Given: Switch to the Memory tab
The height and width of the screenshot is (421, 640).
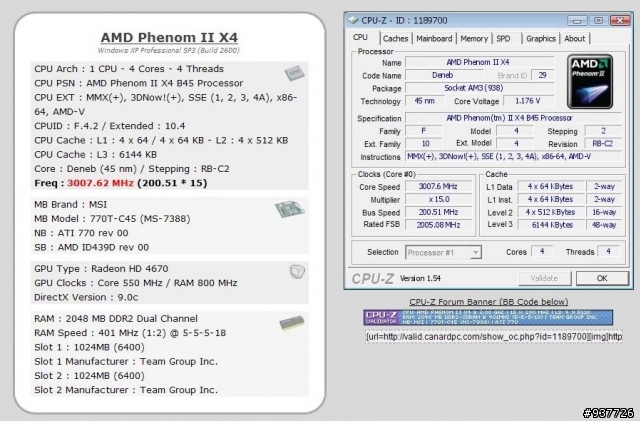Looking at the screenshot, I should [474, 39].
